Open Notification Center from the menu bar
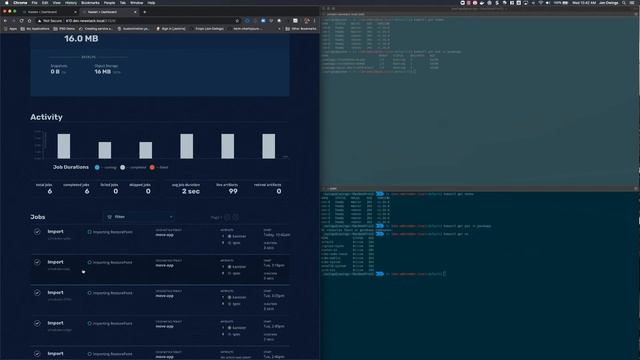This screenshot has height=360, width=640. [632, 2]
